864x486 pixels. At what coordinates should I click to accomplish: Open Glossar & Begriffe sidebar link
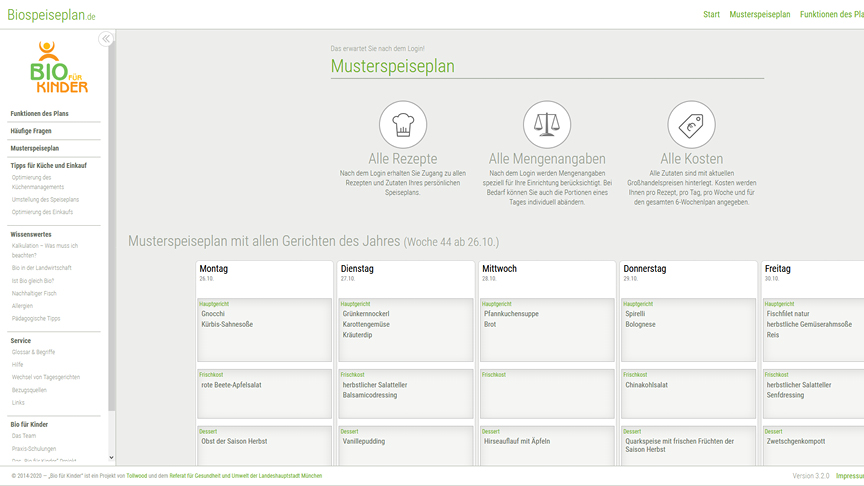[33, 353]
